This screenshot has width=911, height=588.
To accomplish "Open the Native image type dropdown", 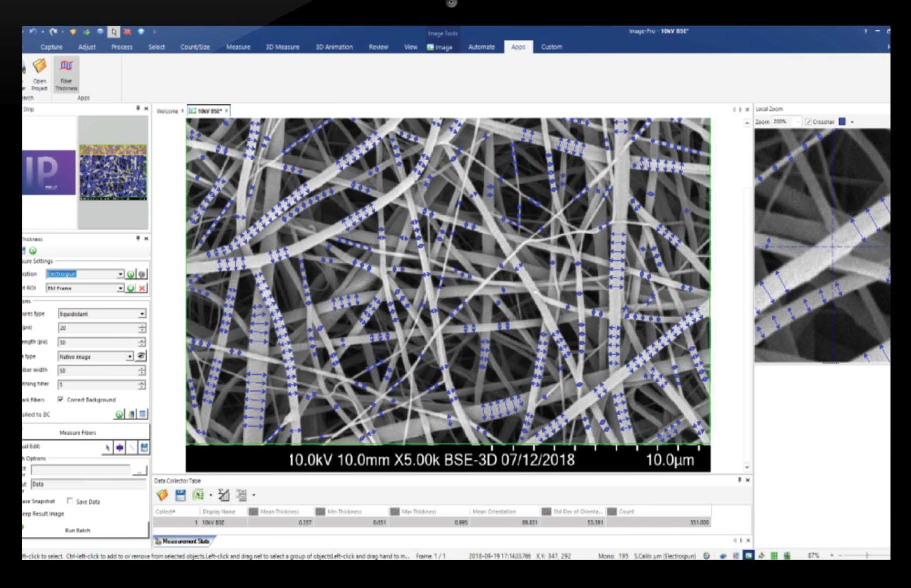I will pos(129,356).
